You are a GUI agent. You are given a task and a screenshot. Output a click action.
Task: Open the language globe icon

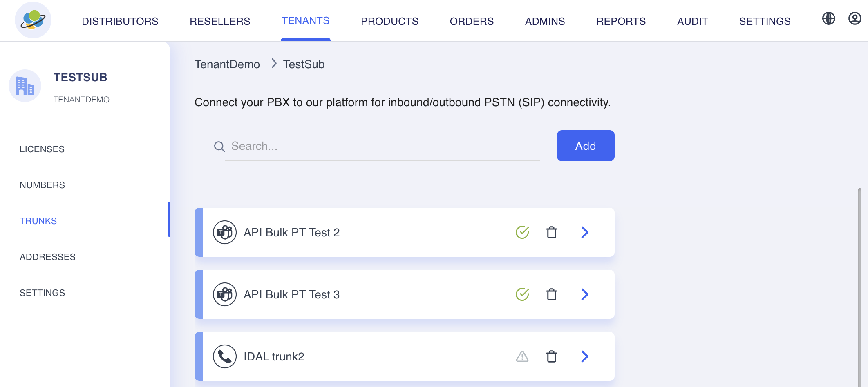pos(828,18)
